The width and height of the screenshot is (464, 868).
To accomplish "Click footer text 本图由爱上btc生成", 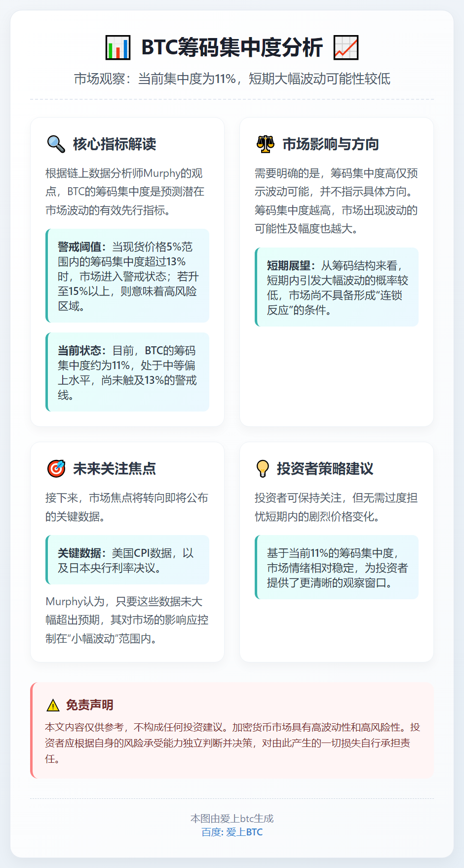I will point(232,819).
